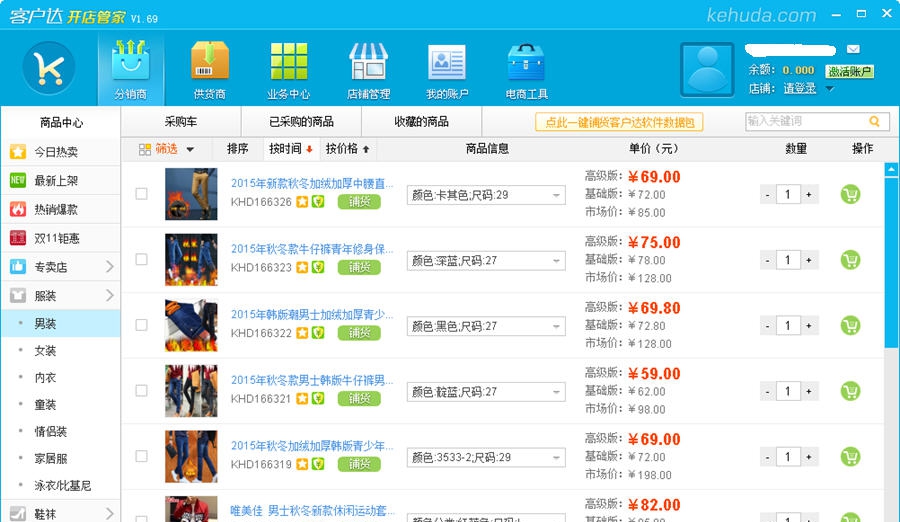Open the khaki pants thumbnail for KHD166326
Screen dimensions: 900x522
tap(191, 194)
